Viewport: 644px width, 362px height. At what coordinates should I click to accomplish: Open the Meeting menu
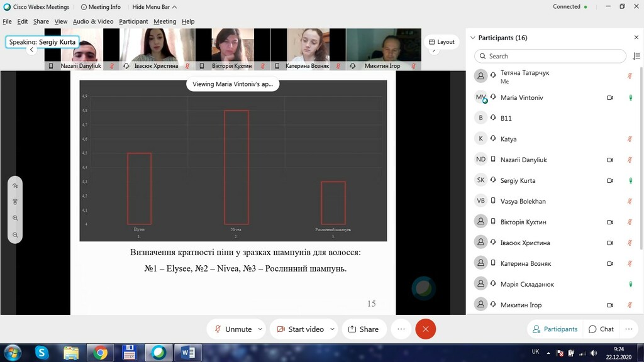[x=165, y=21]
